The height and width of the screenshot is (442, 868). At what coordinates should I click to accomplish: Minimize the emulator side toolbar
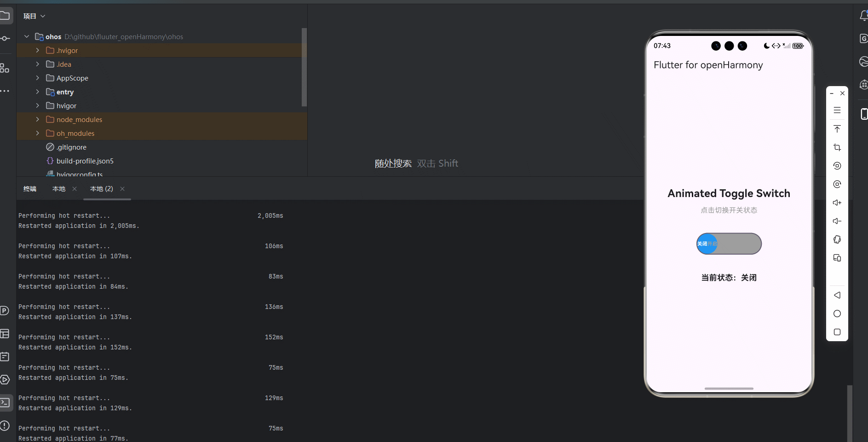click(x=832, y=93)
